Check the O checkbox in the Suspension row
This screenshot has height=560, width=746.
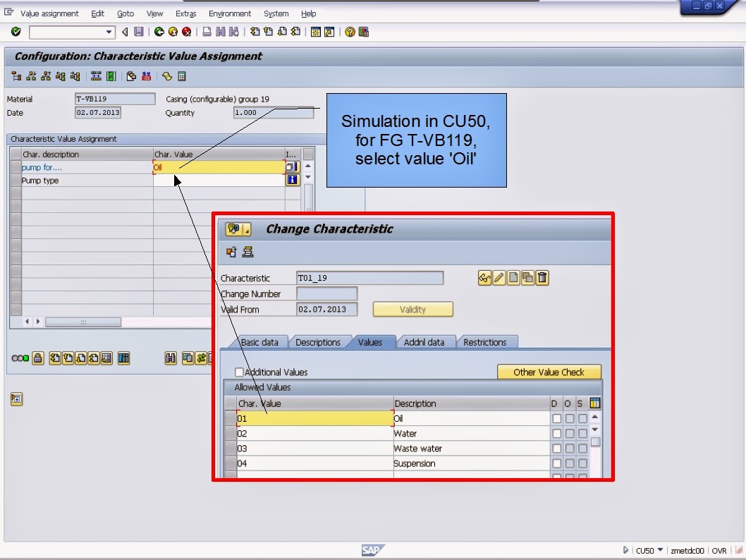tap(570, 463)
